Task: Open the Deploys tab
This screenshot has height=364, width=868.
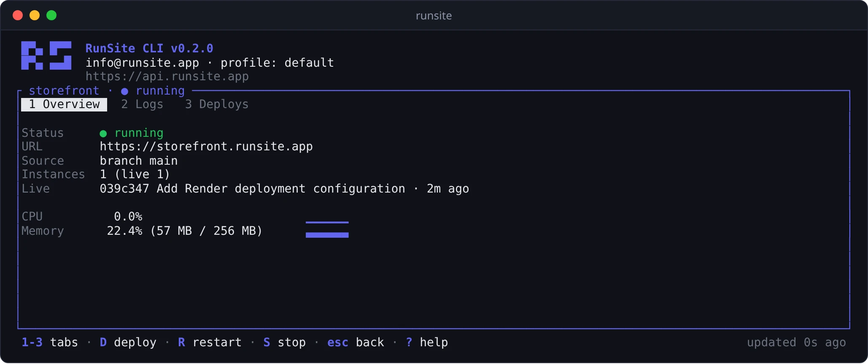Action: tap(217, 104)
